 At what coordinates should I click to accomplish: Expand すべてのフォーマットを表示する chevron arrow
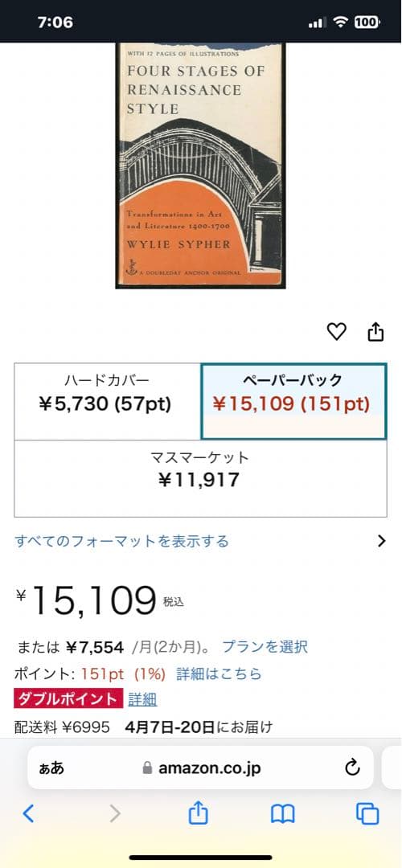pyautogui.click(x=381, y=541)
